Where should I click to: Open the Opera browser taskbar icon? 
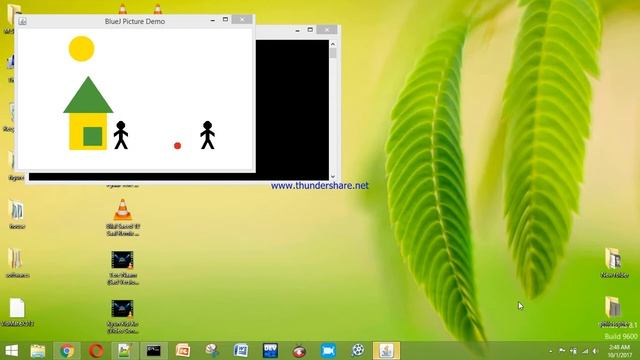click(x=96, y=351)
